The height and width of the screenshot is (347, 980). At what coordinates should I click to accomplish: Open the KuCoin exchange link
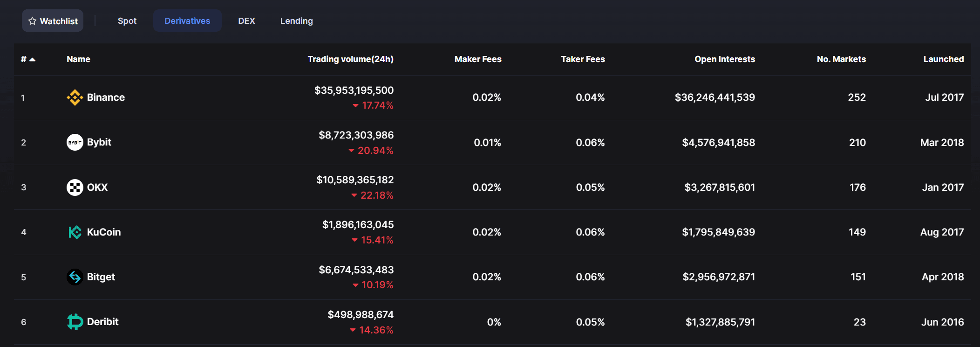point(104,232)
